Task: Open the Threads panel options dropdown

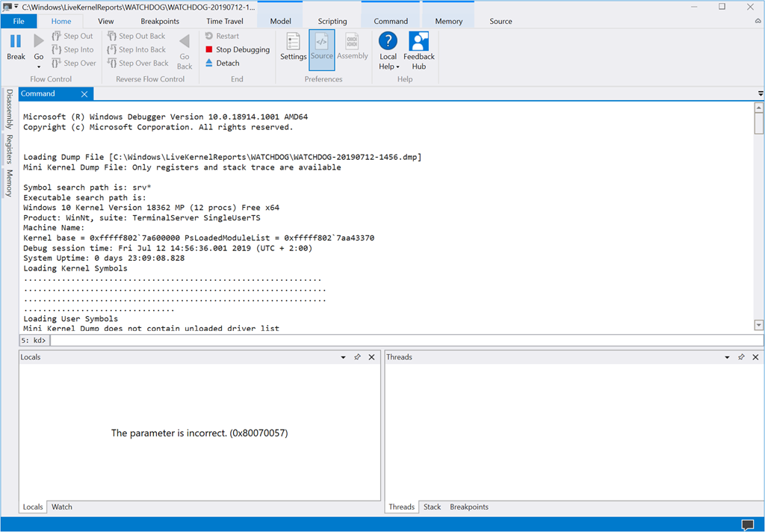Action: point(727,357)
